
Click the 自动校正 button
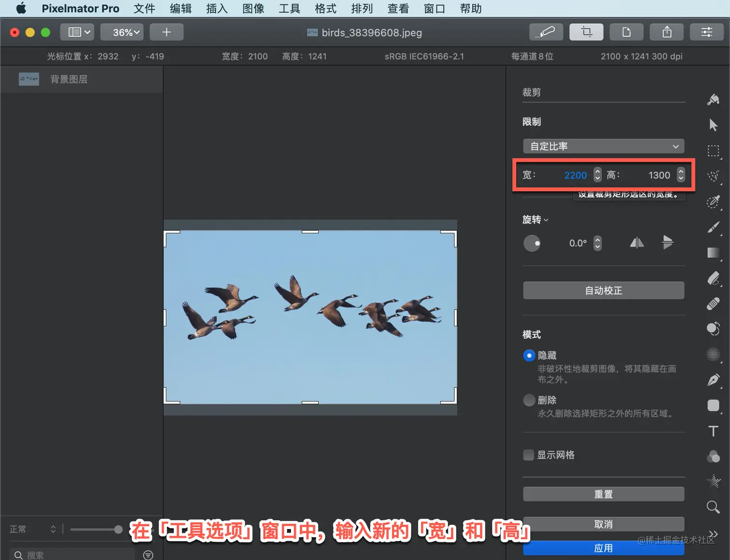[604, 291]
